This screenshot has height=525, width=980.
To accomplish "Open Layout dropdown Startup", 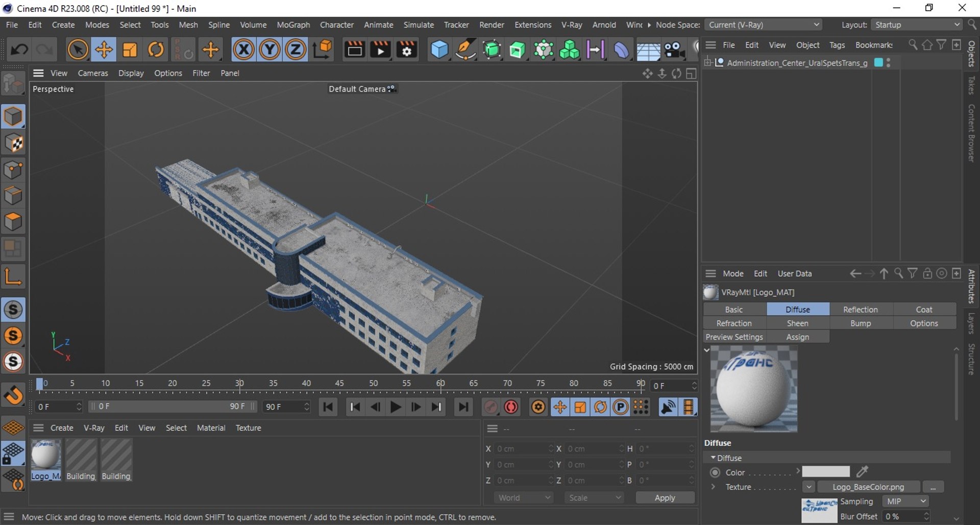I will [917, 25].
